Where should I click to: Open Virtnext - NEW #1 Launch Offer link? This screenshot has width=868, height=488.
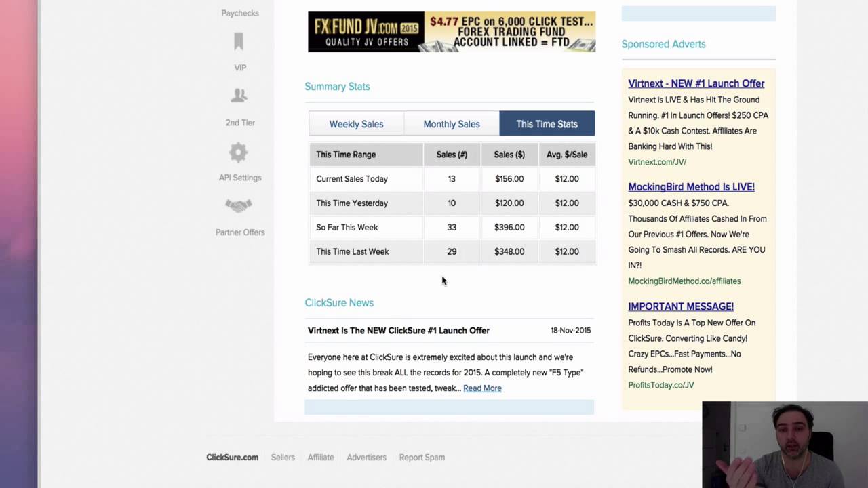point(696,83)
